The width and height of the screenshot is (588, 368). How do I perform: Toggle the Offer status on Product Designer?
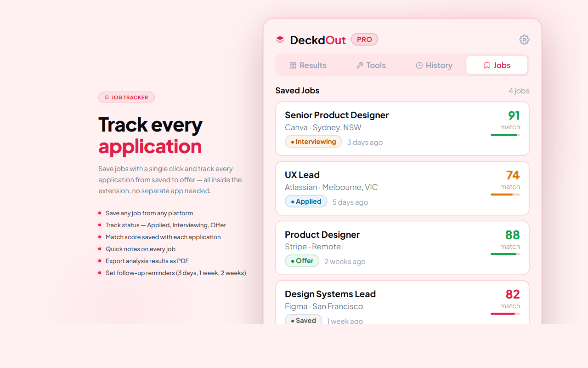[302, 260]
